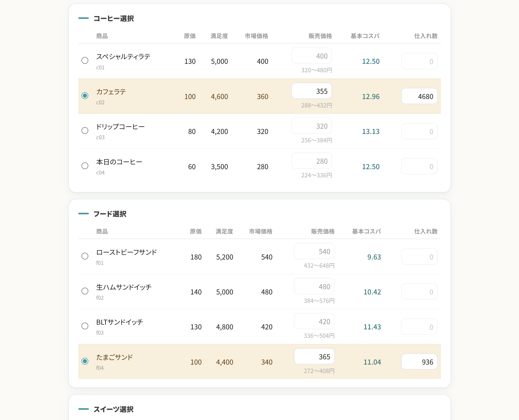Click the product code c03
The height and width of the screenshot is (420, 519).
(x=100, y=137)
